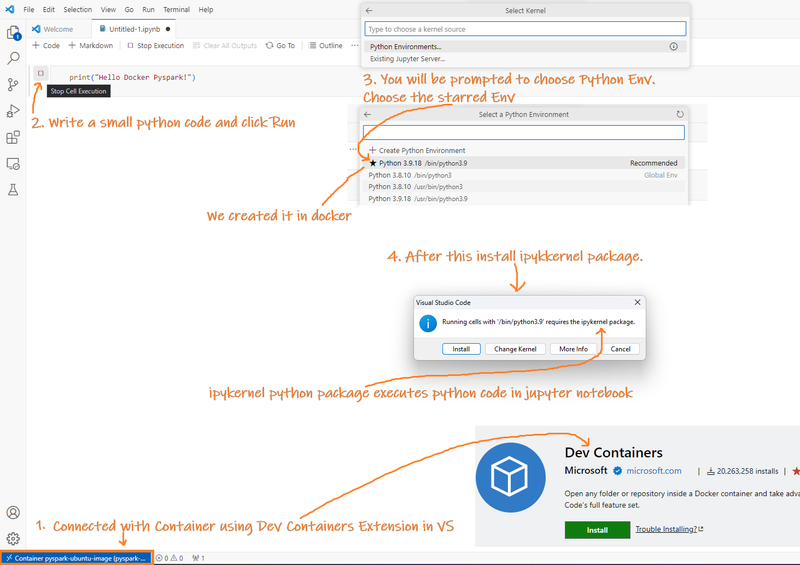Click the stop cell execution square button
This screenshot has width=800, height=565.
pyautogui.click(x=41, y=73)
